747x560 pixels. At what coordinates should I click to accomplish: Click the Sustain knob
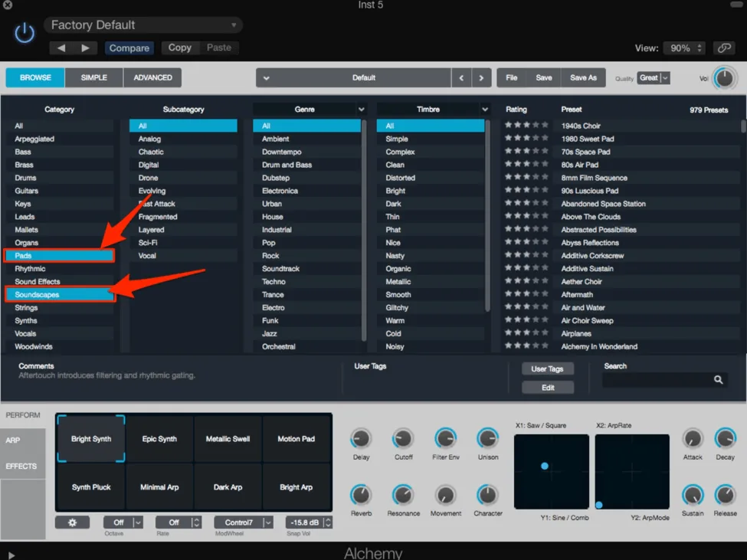coord(692,495)
